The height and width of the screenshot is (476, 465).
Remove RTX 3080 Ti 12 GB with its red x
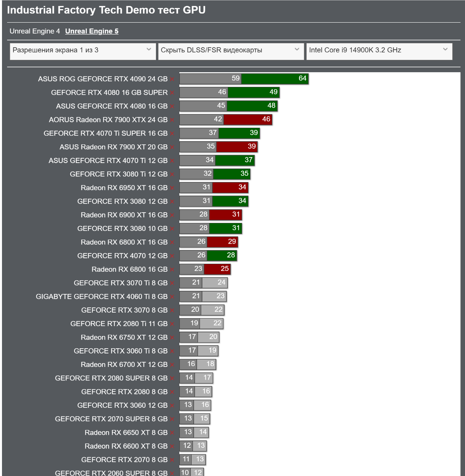tap(173, 175)
